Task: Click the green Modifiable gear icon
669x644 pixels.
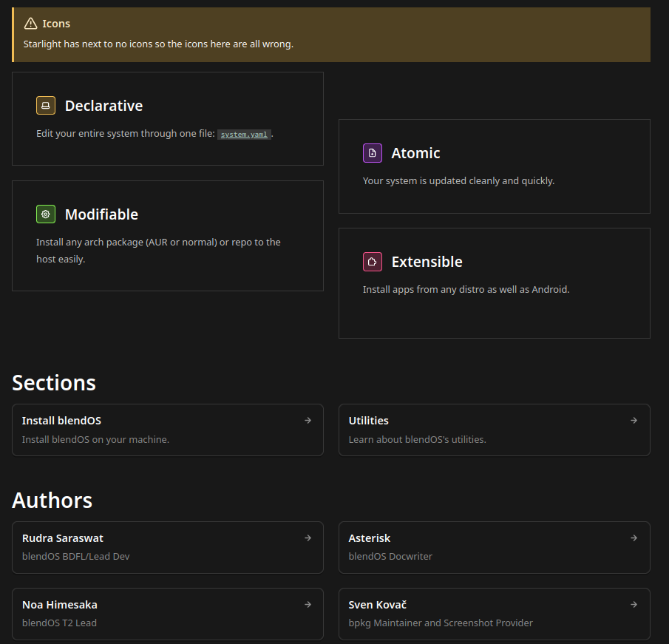Action: (x=46, y=214)
